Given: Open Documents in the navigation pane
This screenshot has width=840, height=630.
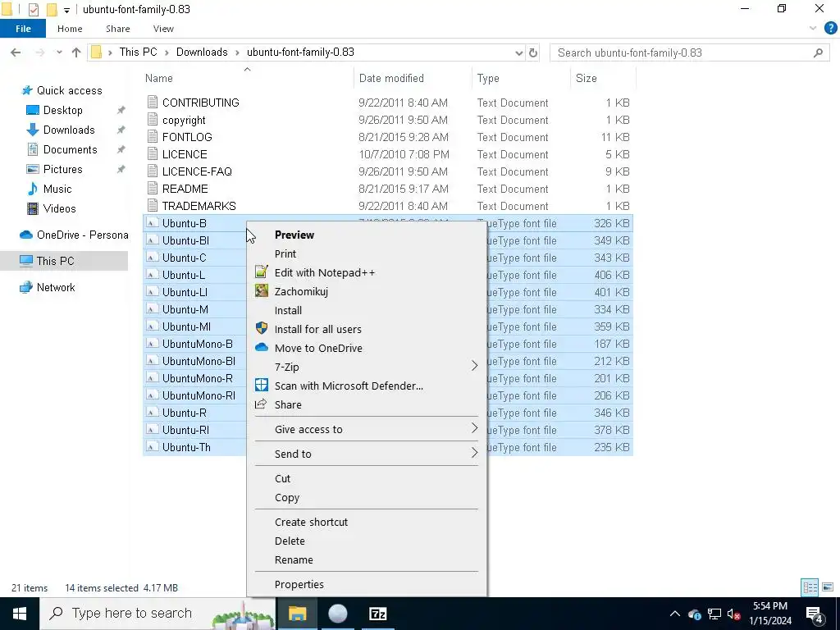Looking at the screenshot, I should [71, 149].
